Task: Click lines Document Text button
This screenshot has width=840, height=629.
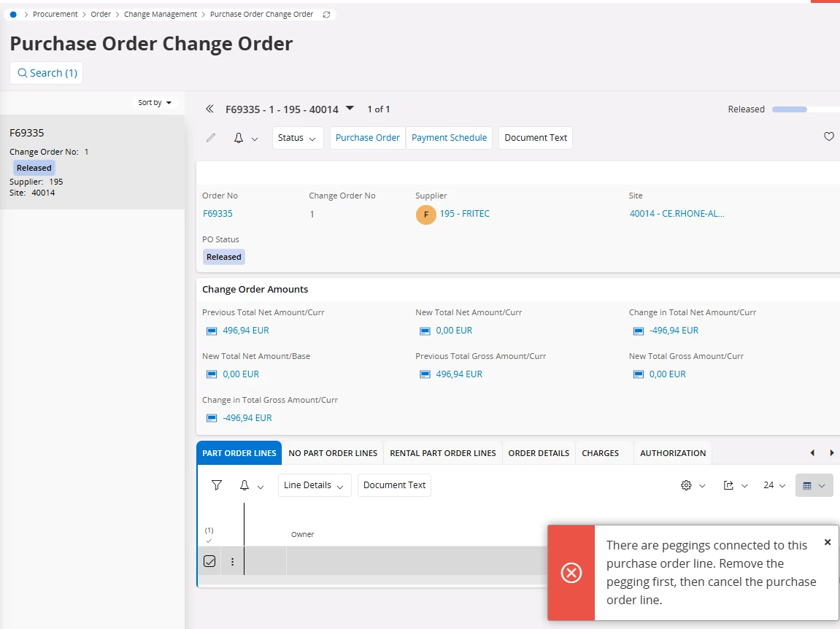Action: [x=394, y=485]
